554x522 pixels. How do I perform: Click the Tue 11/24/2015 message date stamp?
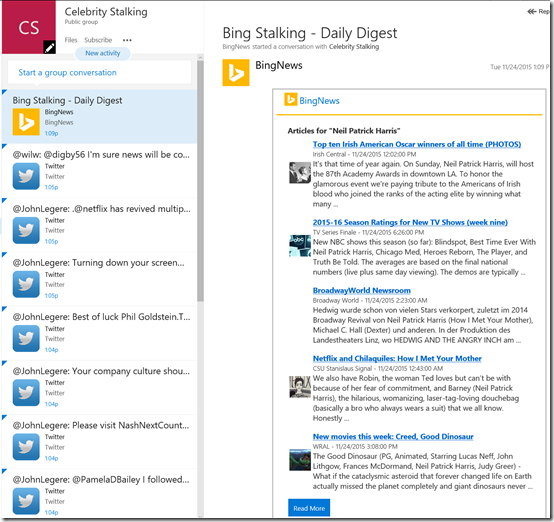tap(519, 67)
